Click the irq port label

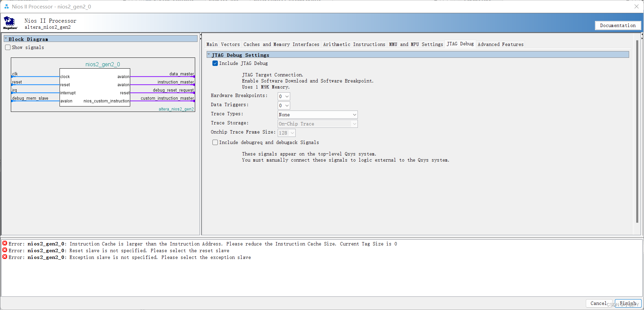[x=15, y=90]
